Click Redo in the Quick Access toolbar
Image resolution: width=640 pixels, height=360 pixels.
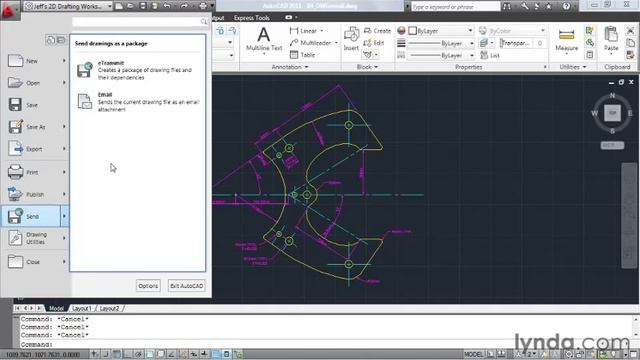(x=184, y=6)
